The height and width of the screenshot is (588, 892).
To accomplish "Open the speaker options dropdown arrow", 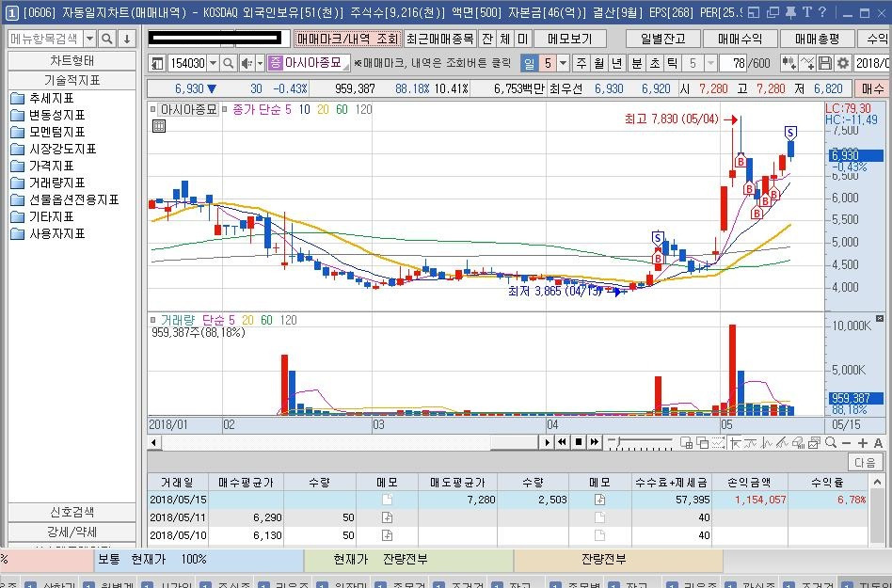I will coord(260,63).
